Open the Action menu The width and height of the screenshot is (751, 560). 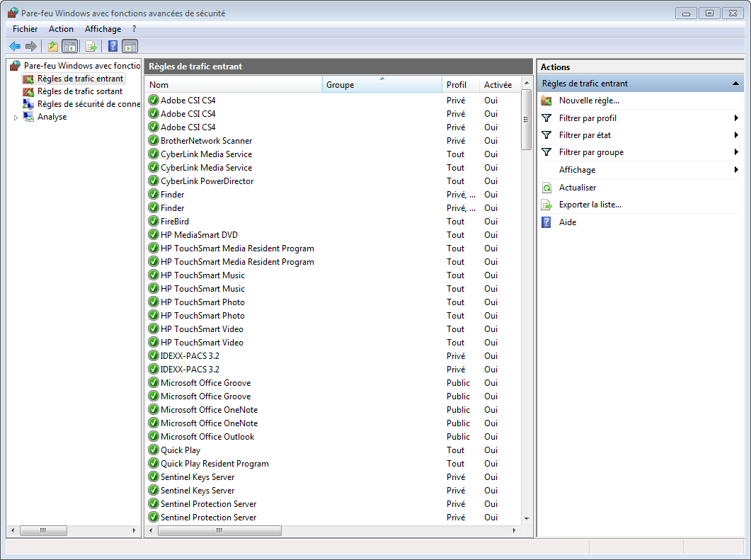[x=61, y=29]
